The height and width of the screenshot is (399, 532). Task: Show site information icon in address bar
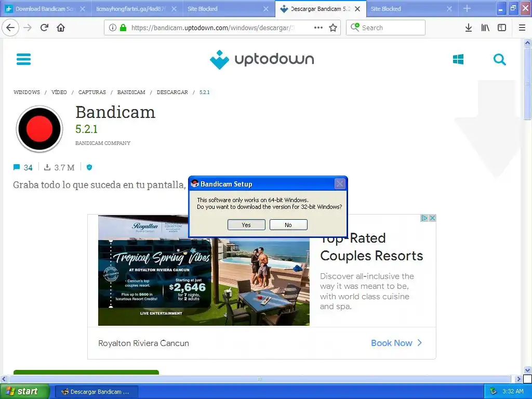tap(113, 28)
